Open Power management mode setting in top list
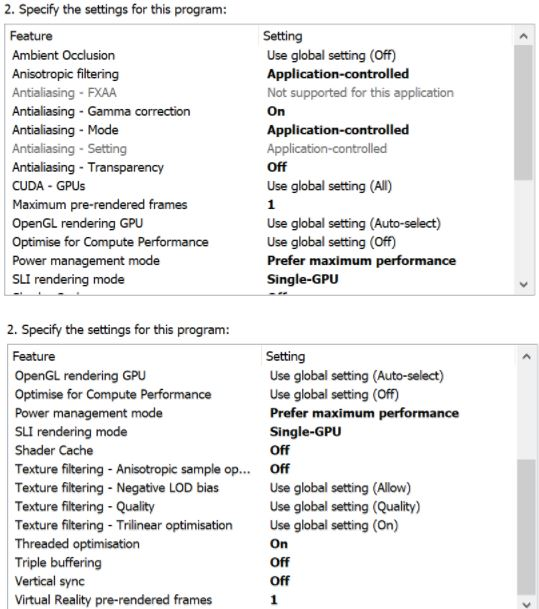Screen dimensions: 539x609 361,261
